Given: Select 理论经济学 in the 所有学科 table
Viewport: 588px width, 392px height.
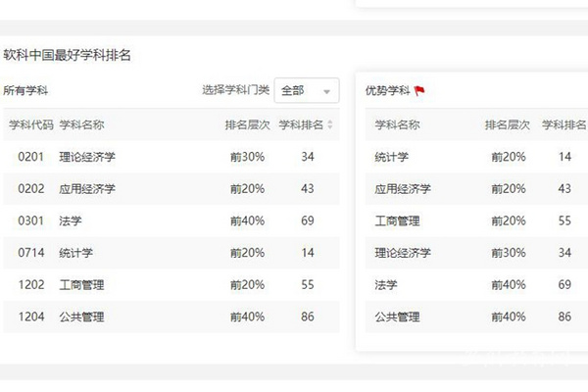Looking at the screenshot, I should click(87, 157).
